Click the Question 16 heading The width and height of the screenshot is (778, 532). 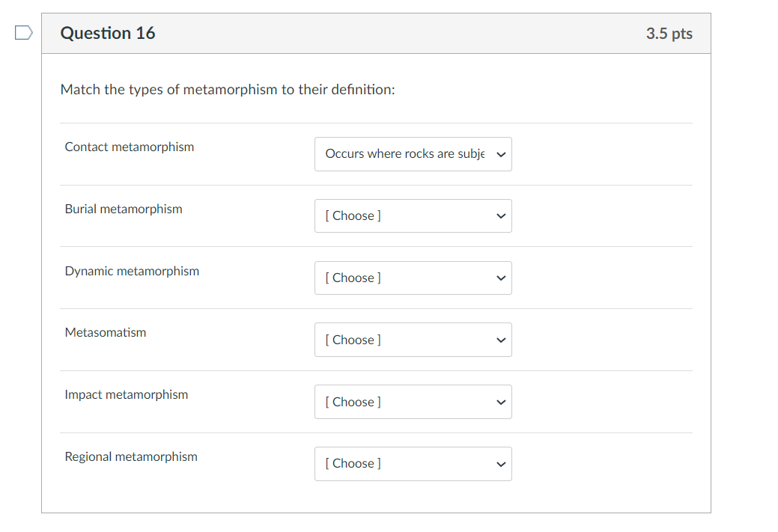pos(108,33)
